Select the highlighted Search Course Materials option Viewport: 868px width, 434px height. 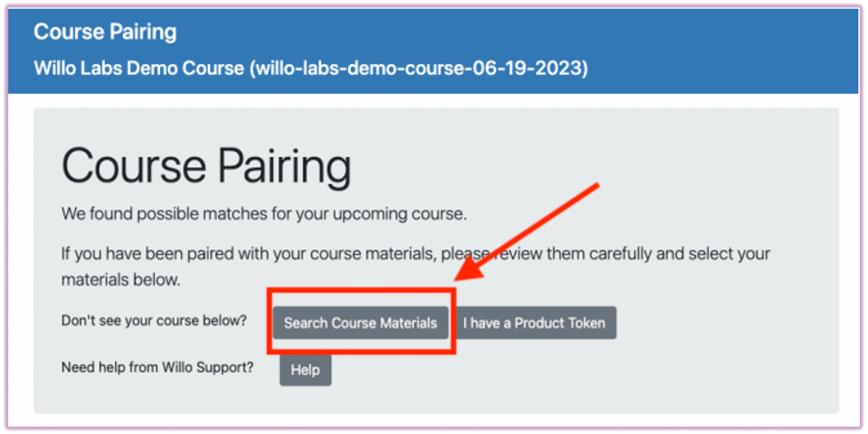[361, 323]
